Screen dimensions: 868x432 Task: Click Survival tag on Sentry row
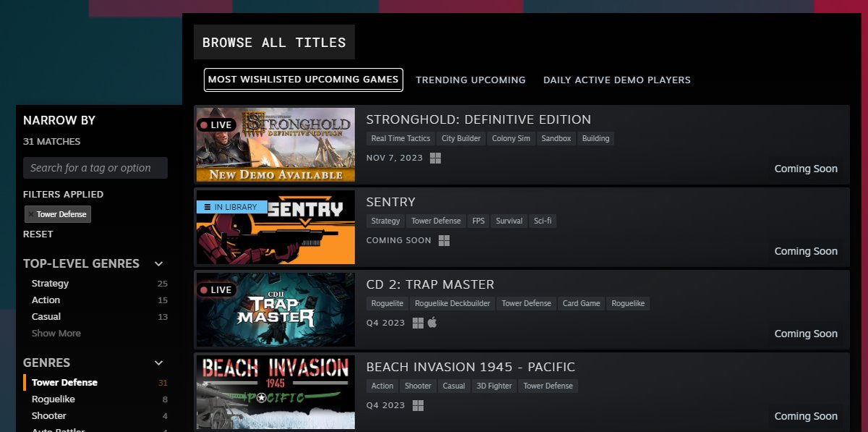click(509, 221)
